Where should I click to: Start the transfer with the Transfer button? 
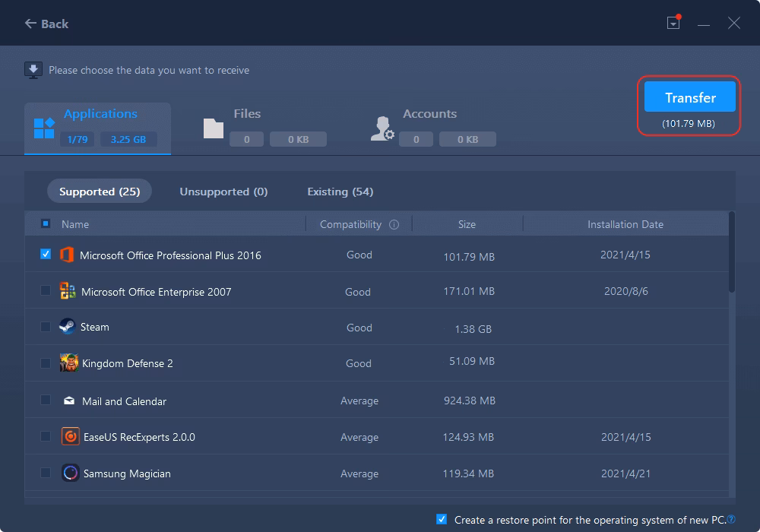[690, 97]
